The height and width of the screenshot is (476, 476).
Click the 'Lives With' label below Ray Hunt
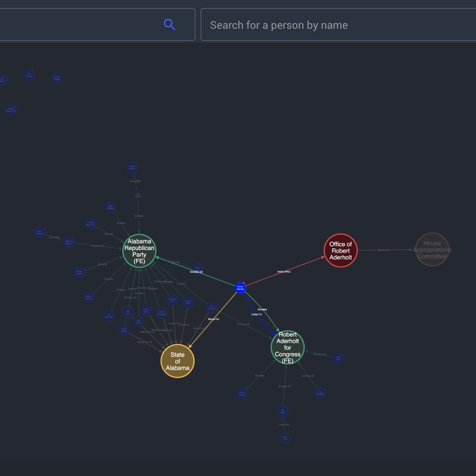(284, 425)
